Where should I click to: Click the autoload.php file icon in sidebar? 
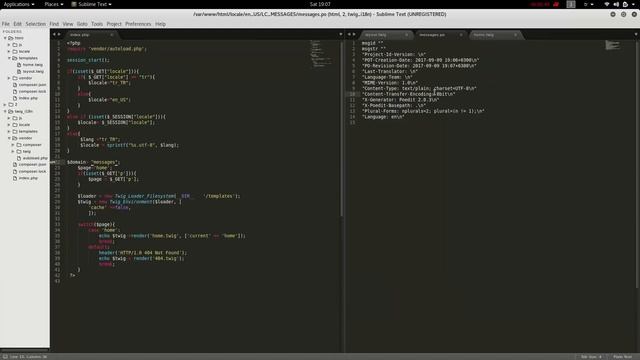(x=19, y=158)
